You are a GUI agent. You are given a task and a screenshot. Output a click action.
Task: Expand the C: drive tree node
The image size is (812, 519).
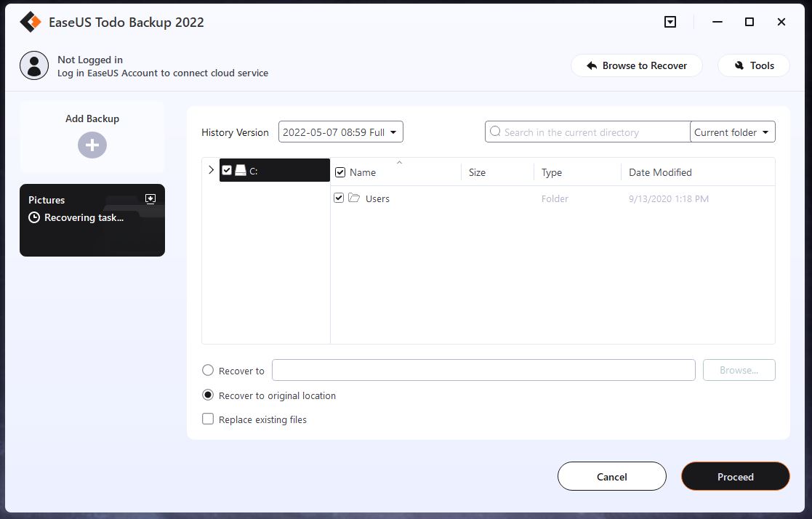point(211,170)
